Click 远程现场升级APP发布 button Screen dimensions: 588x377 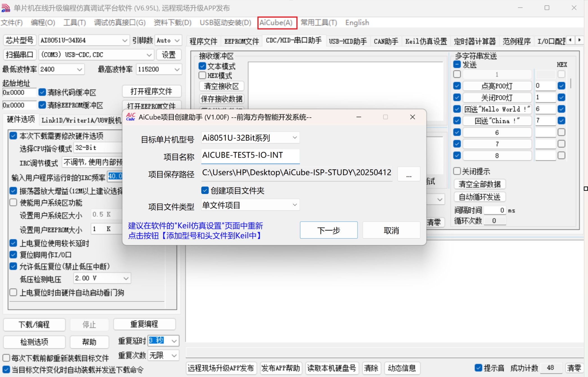tap(221, 368)
